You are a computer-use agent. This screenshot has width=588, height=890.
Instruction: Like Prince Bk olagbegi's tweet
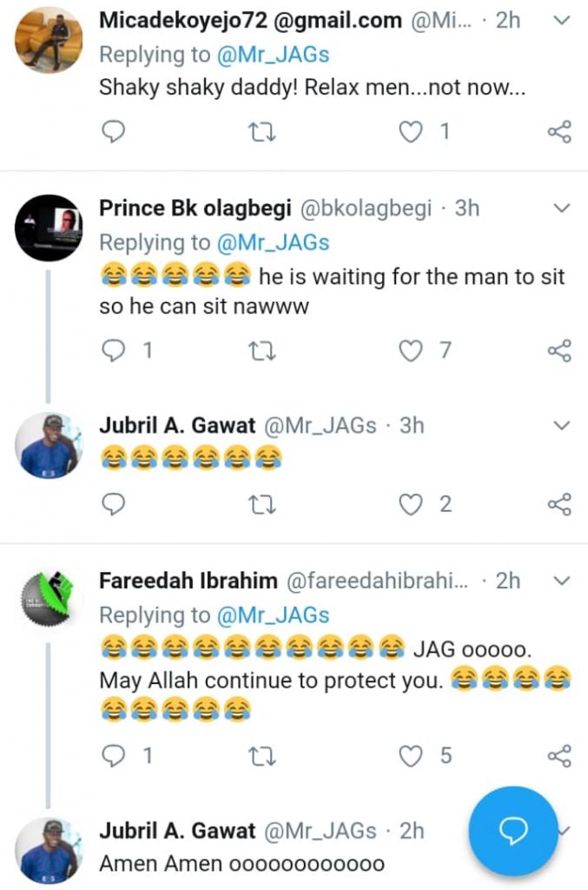[411, 350]
